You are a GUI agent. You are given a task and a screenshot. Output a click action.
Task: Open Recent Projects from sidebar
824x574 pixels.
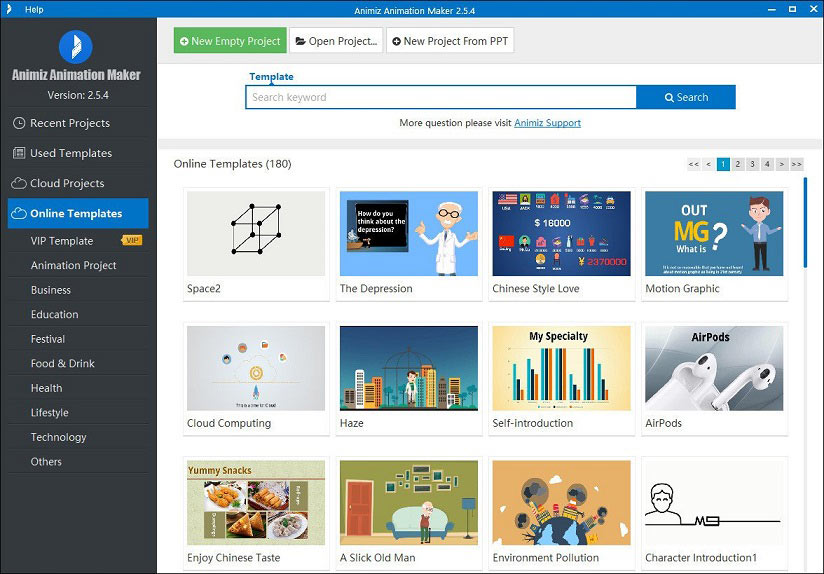coord(70,123)
